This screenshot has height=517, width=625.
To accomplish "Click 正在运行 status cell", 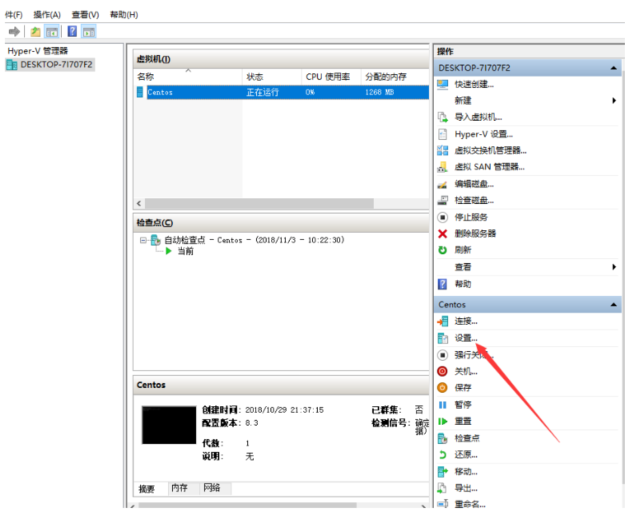I will click(x=262, y=92).
